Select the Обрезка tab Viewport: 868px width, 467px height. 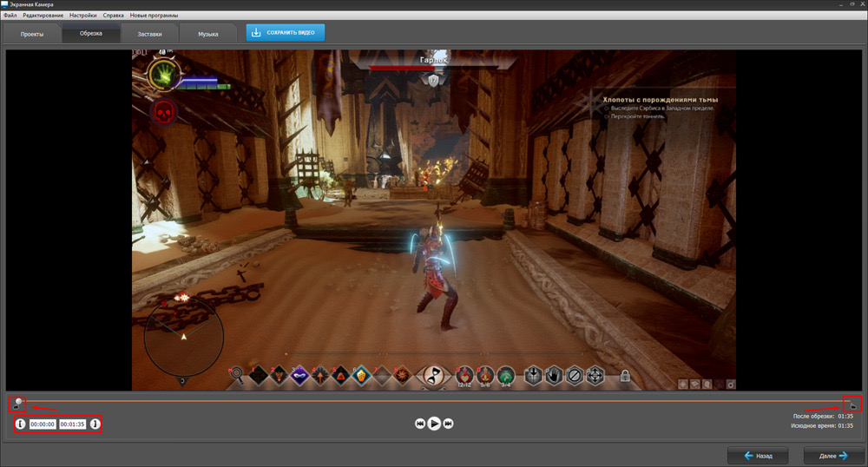coord(91,33)
